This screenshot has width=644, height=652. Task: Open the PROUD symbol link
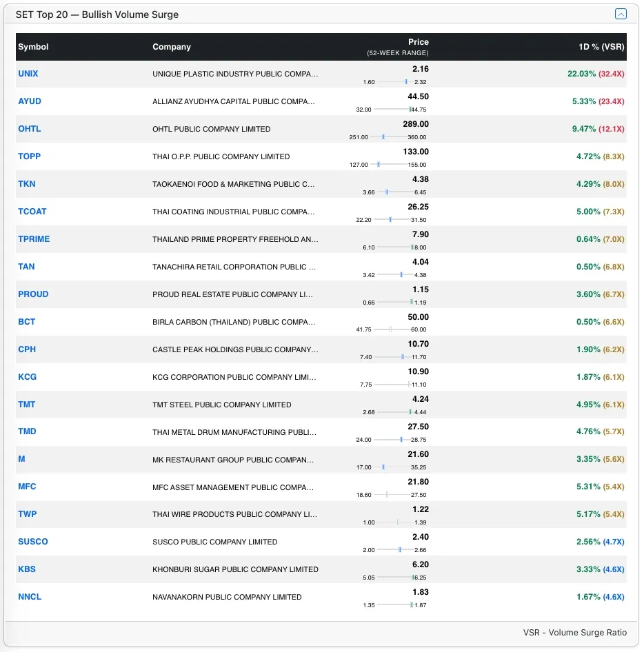tap(33, 294)
